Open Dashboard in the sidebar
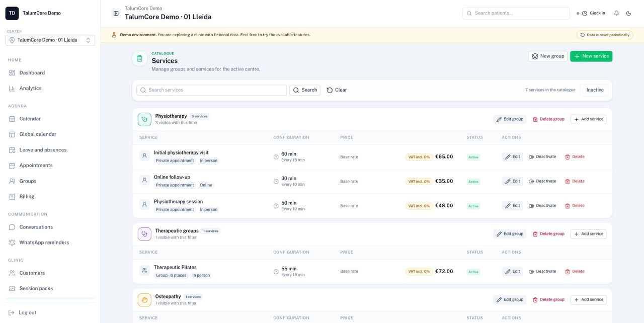This screenshot has height=323, width=644. point(32,73)
